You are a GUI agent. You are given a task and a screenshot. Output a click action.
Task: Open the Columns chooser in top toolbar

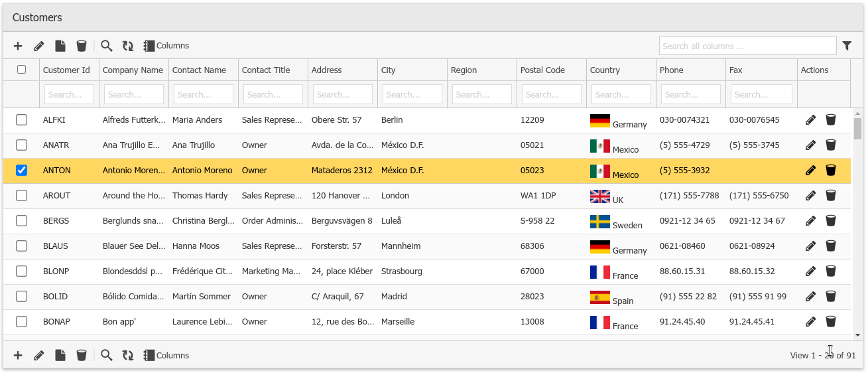[166, 46]
